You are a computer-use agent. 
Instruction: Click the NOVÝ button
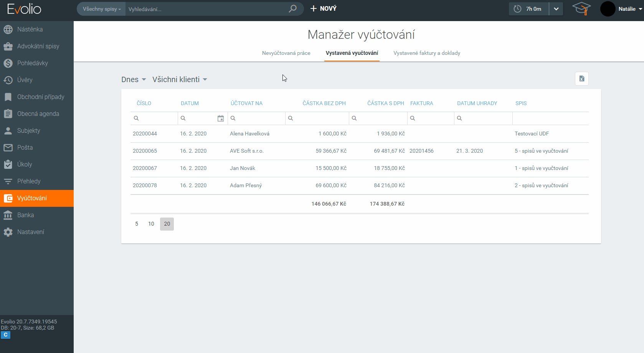click(323, 8)
